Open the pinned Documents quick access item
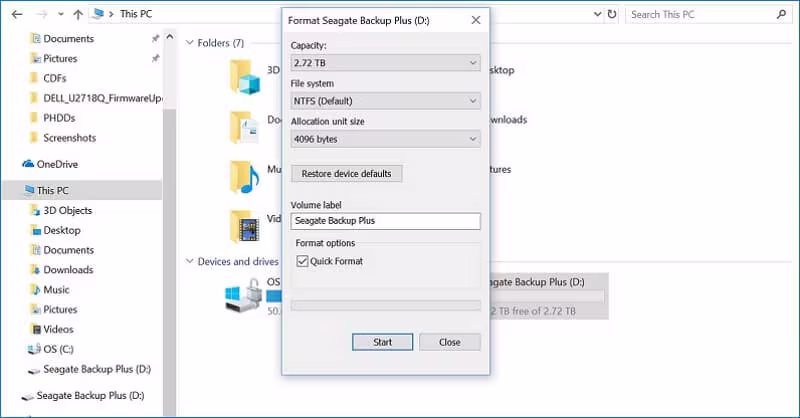This screenshot has width=800, height=418. pyautogui.click(x=68, y=39)
